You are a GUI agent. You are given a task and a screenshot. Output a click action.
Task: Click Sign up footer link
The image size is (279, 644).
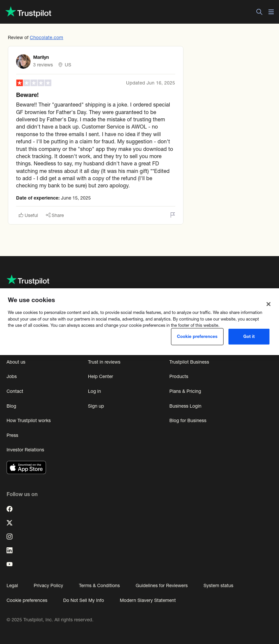(96, 406)
